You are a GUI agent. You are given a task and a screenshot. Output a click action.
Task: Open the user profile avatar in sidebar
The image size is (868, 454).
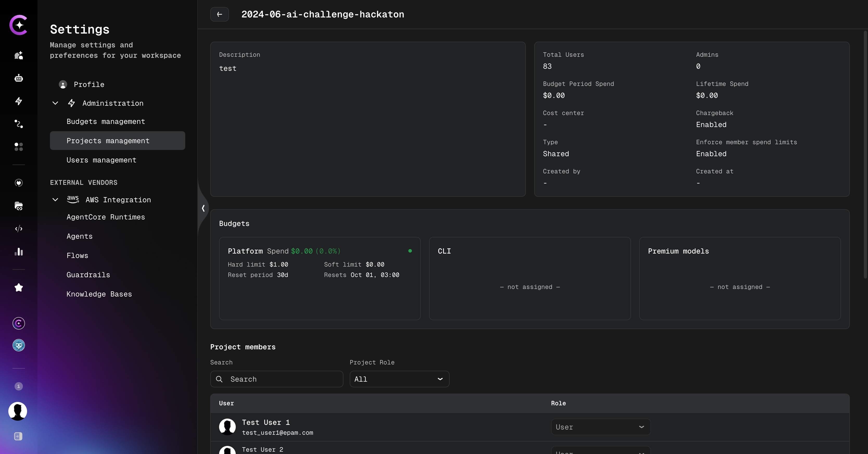click(17, 411)
